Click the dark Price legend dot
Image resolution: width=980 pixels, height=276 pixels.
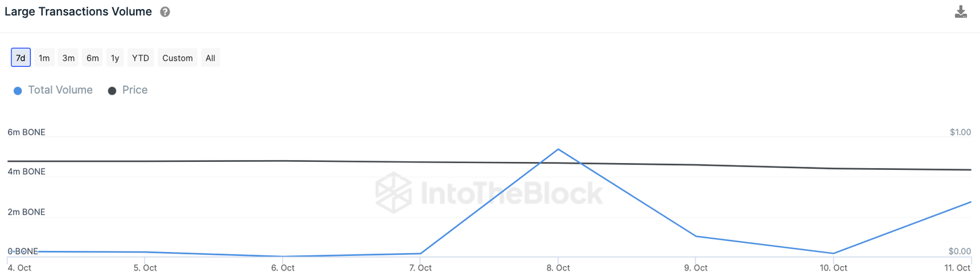point(112,91)
